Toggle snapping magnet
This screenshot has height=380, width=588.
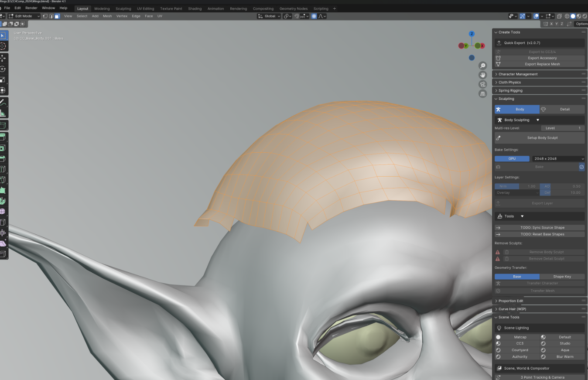297,16
